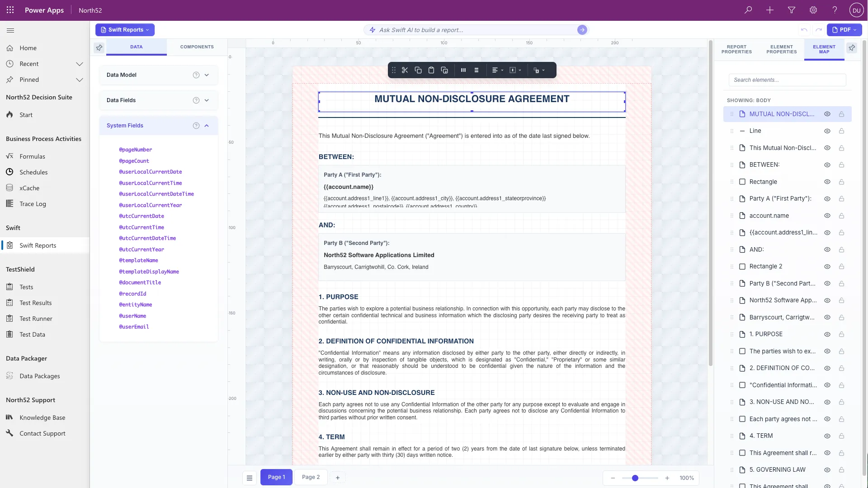
Task: Lock the account.name element
Action: [x=841, y=216]
